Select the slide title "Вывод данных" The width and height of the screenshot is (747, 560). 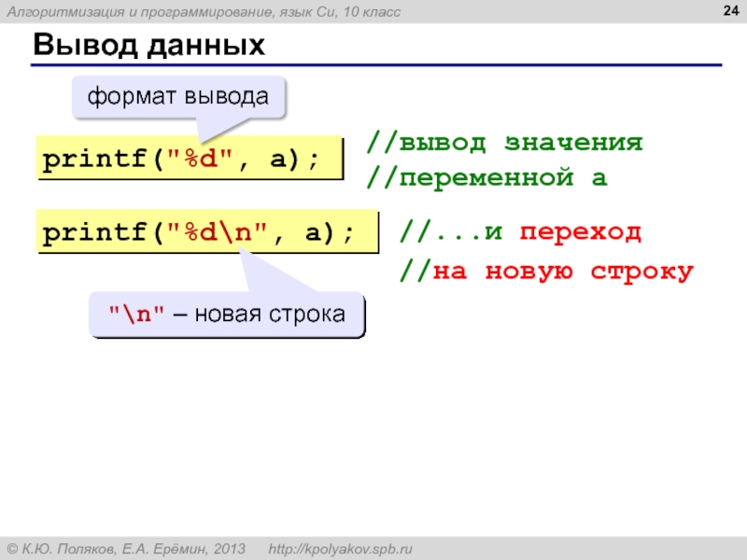coord(148,47)
